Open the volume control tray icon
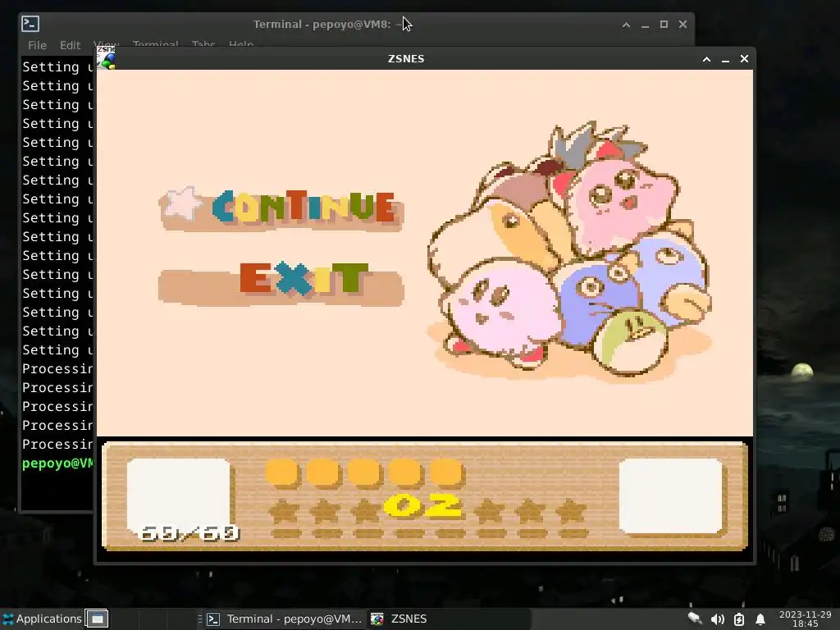 pyautogui.click(x=717, y=619)
